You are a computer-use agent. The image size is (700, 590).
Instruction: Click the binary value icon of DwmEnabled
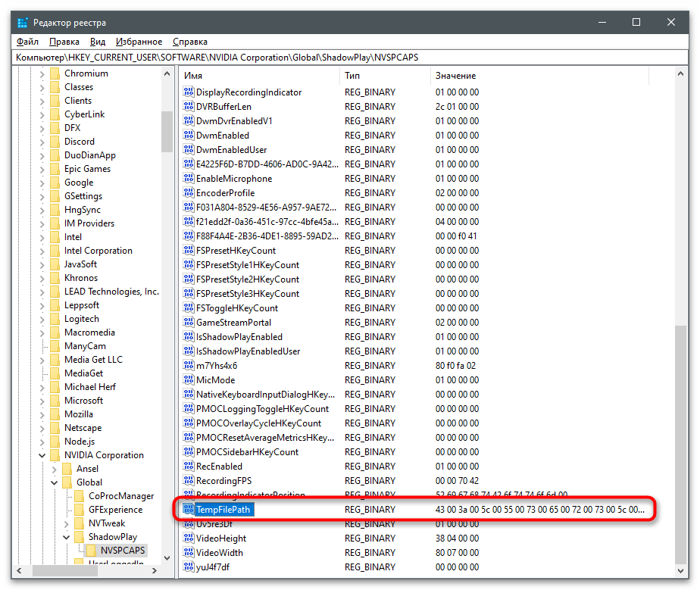pyautogui.click(x=189, y=136)
